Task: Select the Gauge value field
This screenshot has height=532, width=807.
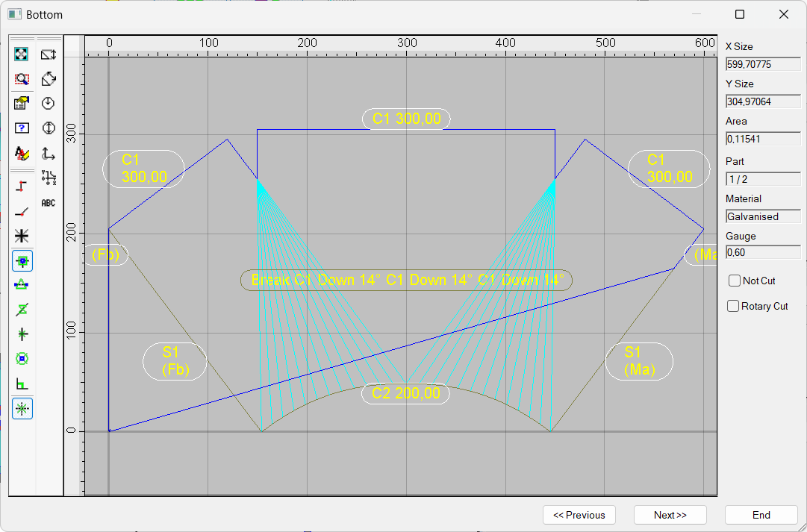Action: pyautogui.click(x=762, y=251)
